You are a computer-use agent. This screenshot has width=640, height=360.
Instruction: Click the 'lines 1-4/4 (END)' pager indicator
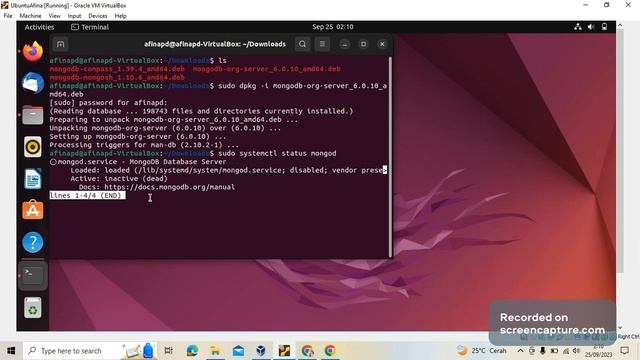[87, 196]
